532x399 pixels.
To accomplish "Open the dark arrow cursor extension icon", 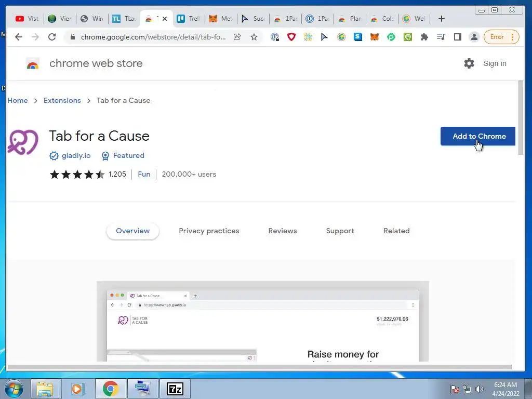I will 324,37.
